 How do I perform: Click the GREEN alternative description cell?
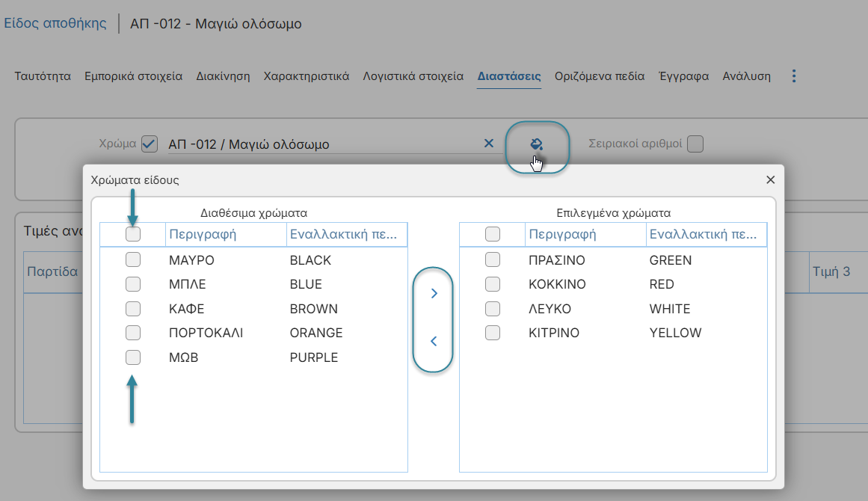pos(671,260)
